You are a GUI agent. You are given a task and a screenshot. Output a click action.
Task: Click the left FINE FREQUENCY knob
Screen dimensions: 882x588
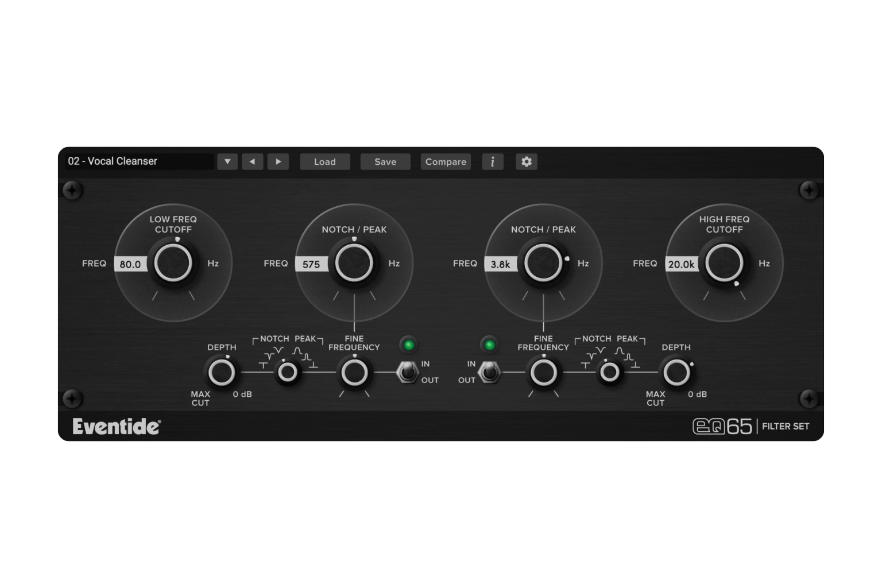point(355,372)
